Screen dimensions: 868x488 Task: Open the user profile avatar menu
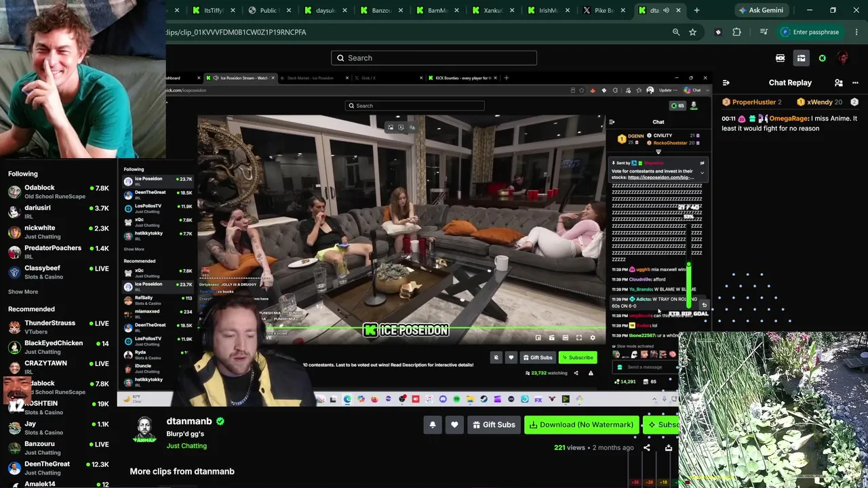tap(843, 58)
